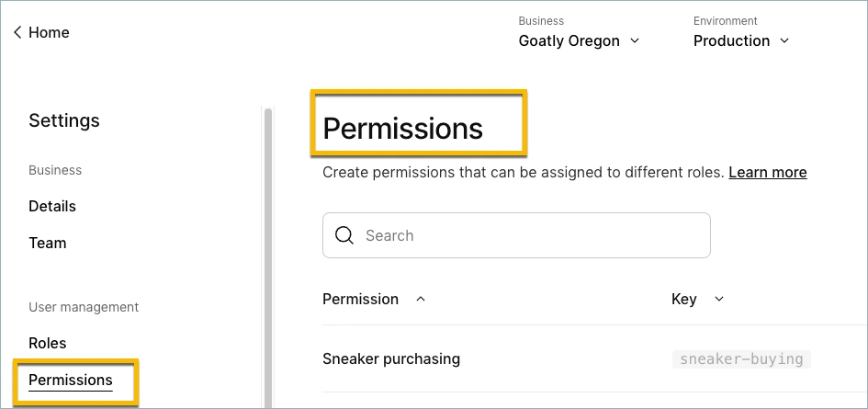Open Roles under User management
Viewport: 868px width, 409px height.
point(48,343)
